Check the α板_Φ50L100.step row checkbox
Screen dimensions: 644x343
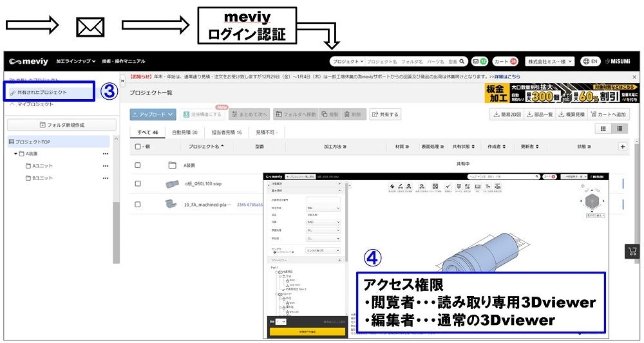[138, 183]
